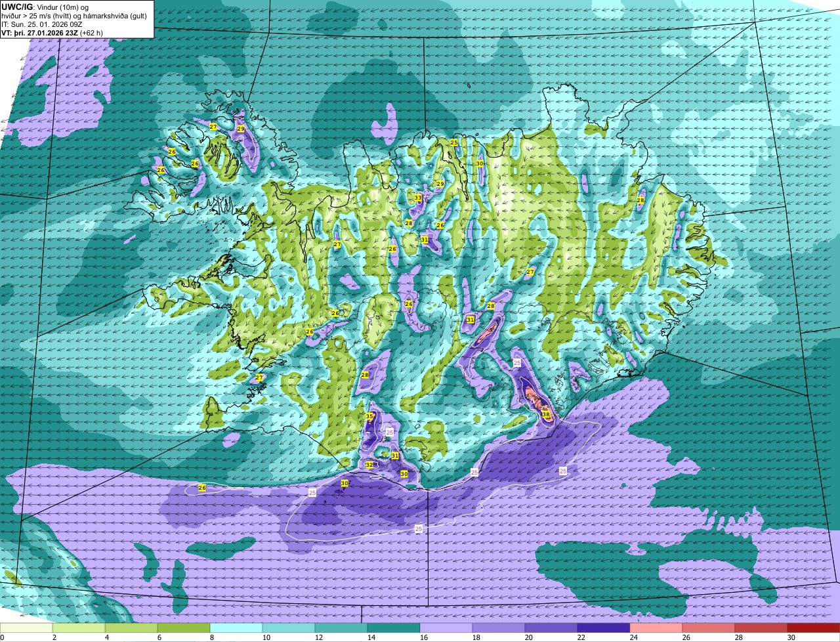Image resolution: width=840 pixels, height=642 pixels.
Task: Click the 6–8 m/s olive green legend swatch
Action: pos(184,628)
